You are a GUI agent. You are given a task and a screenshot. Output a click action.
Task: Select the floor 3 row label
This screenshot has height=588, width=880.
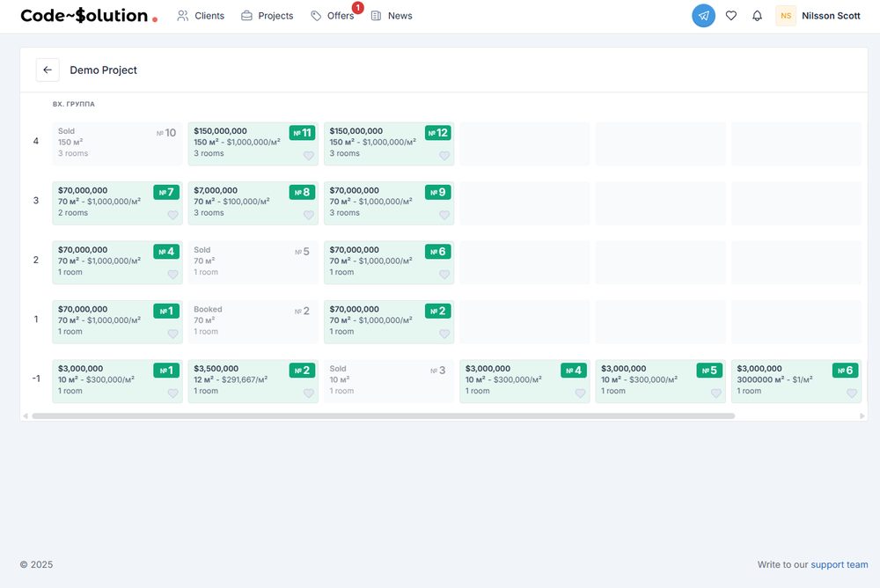coord(36,201)
